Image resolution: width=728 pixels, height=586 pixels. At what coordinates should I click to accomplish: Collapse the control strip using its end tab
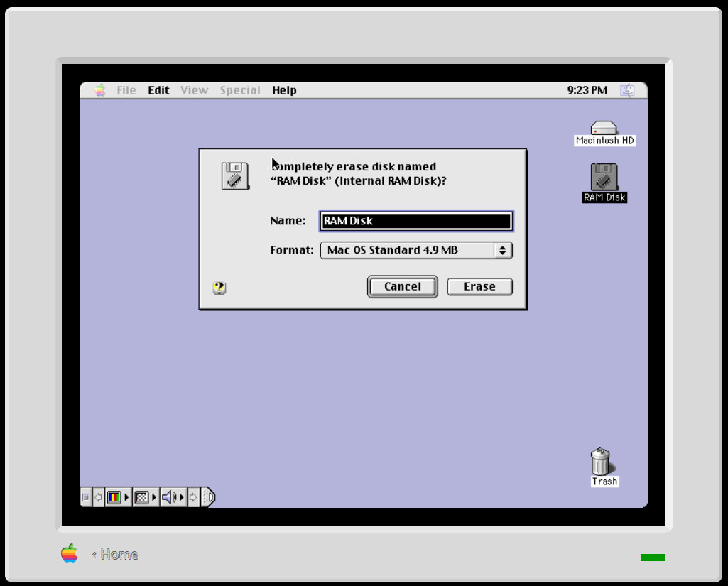[210, 497]
